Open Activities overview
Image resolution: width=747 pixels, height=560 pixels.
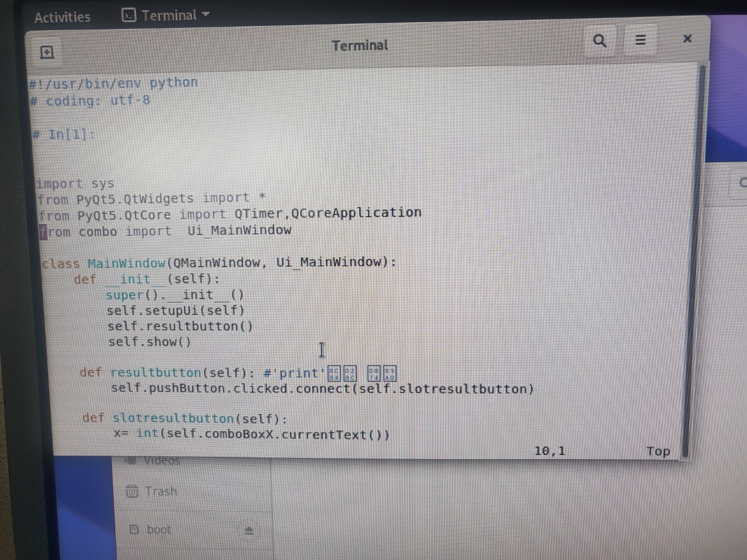coord(62,17)
